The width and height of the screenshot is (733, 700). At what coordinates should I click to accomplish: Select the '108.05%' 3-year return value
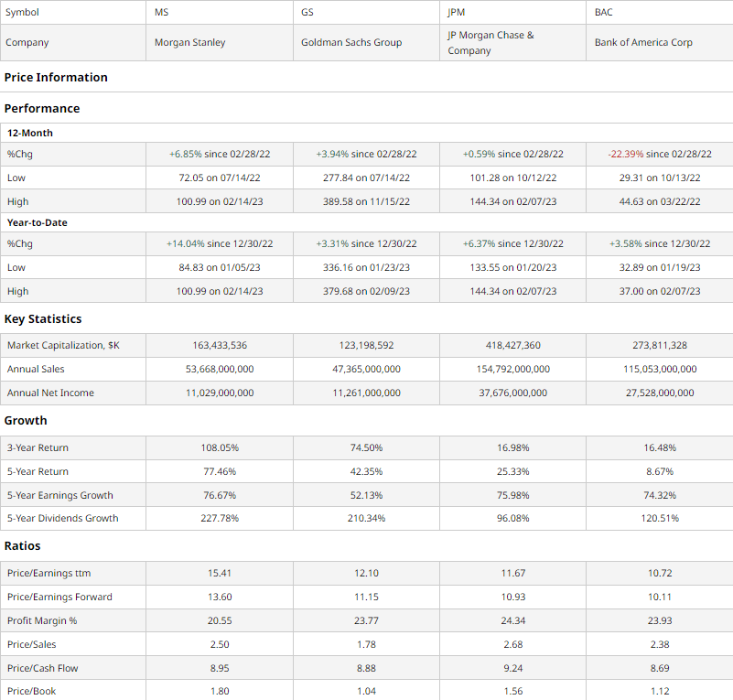tap(220, 448)
